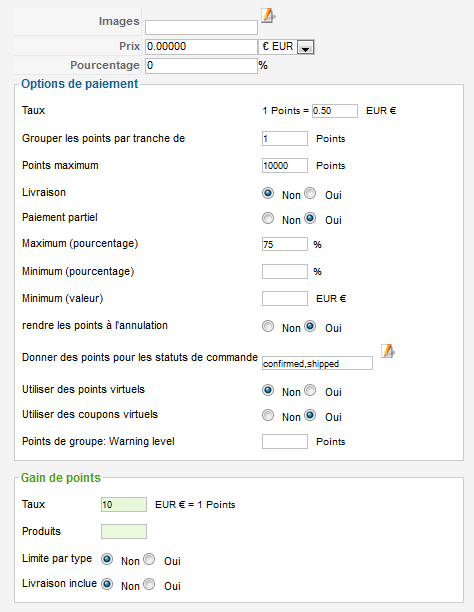
Task: Enable Oui for Limite par type
Action: (x=149, y=559)
